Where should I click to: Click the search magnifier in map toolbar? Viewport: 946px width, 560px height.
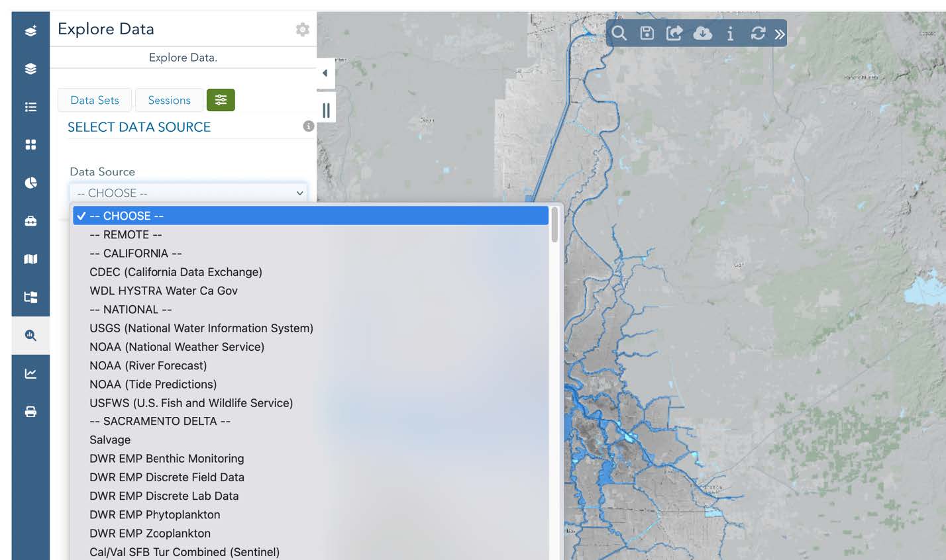619,33
